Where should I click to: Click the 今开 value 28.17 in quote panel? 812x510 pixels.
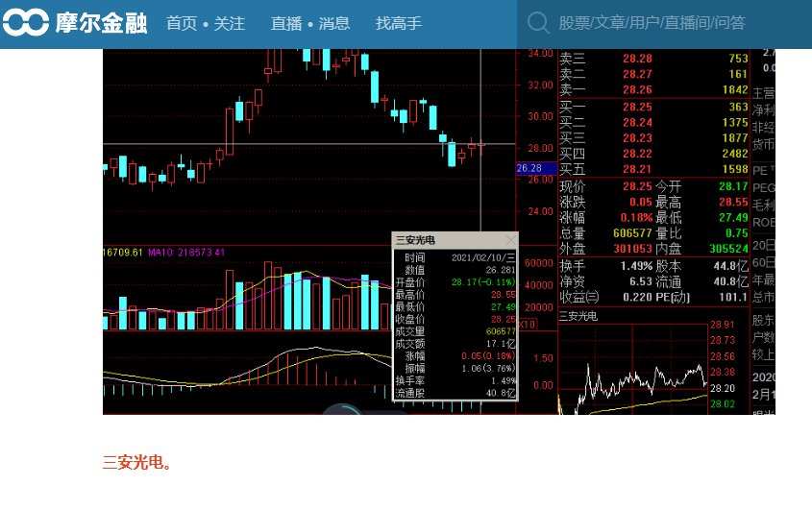coord(733,186)
